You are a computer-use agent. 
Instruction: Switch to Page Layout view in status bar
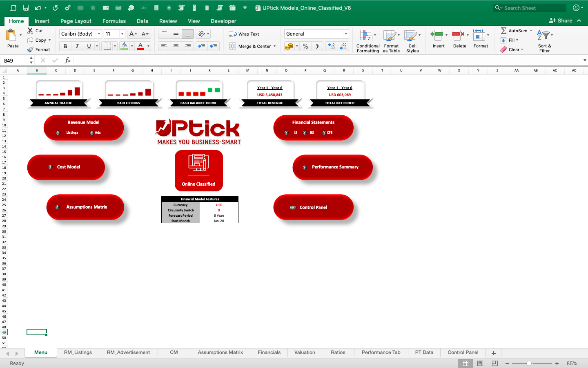[480, 363]
